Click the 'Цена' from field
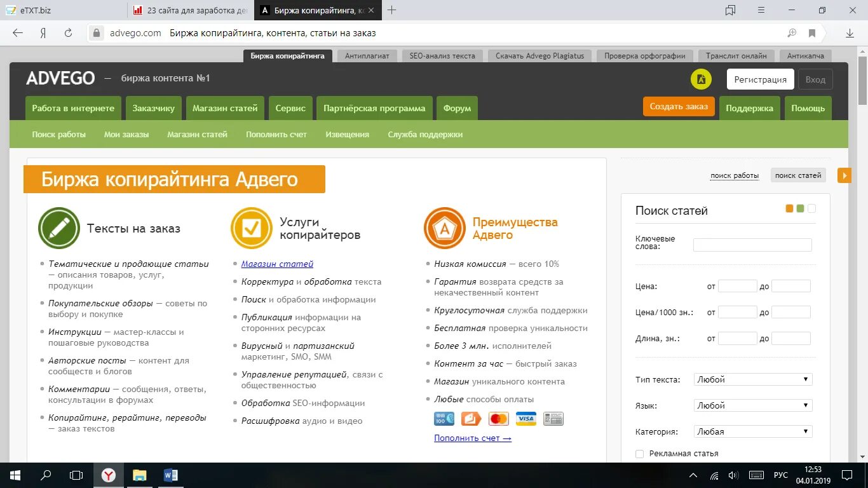This screenshot has width=868, height=488. pyautogui.click(x=738, y=286)
